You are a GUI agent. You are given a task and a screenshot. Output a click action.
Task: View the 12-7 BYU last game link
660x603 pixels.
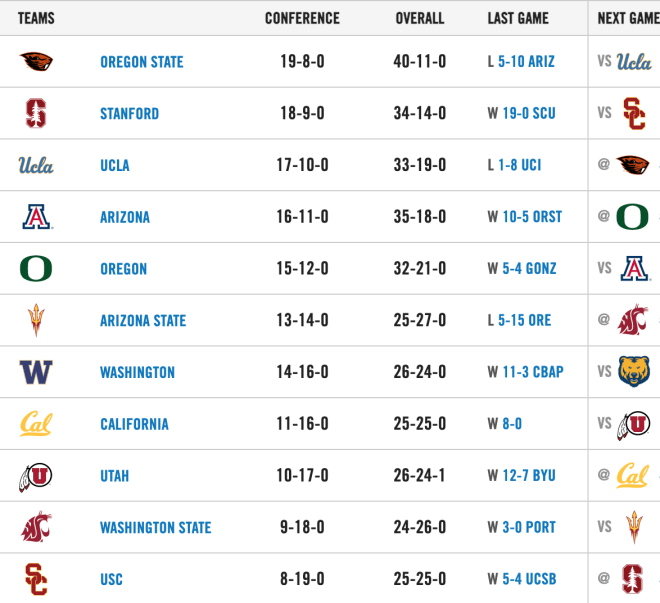pos(529,475)
